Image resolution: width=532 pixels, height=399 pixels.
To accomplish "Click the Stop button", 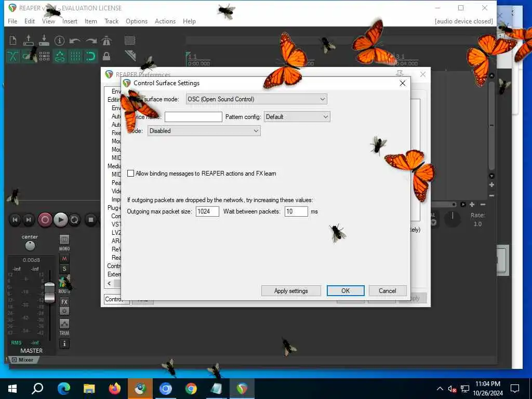I will 91,220.
